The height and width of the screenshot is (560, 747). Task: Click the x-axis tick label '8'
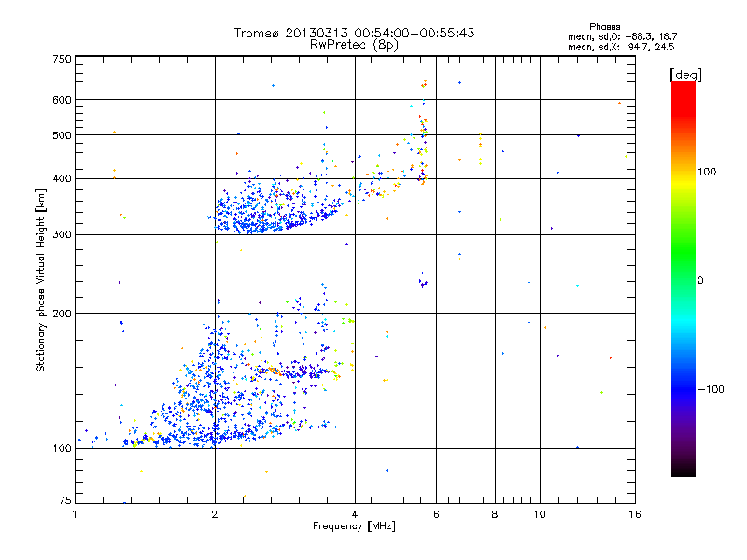pyautogui.click(x=495, y=514)
